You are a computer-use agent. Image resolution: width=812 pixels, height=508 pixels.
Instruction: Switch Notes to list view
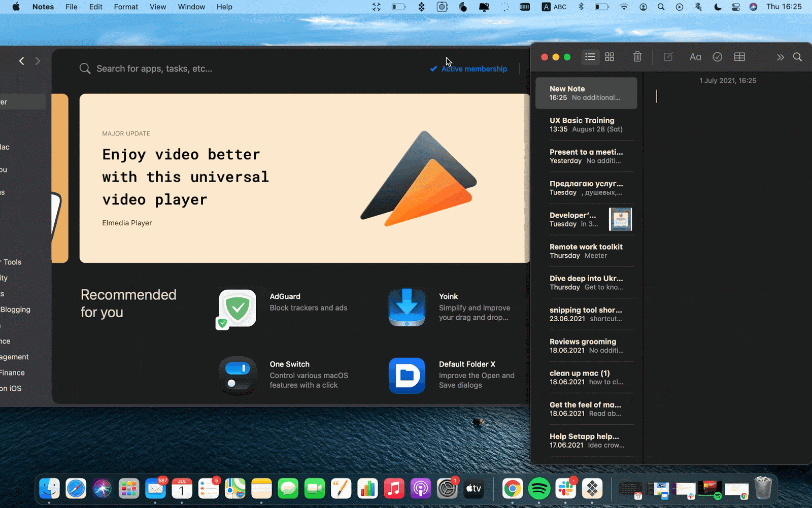(x=590, y=57)
